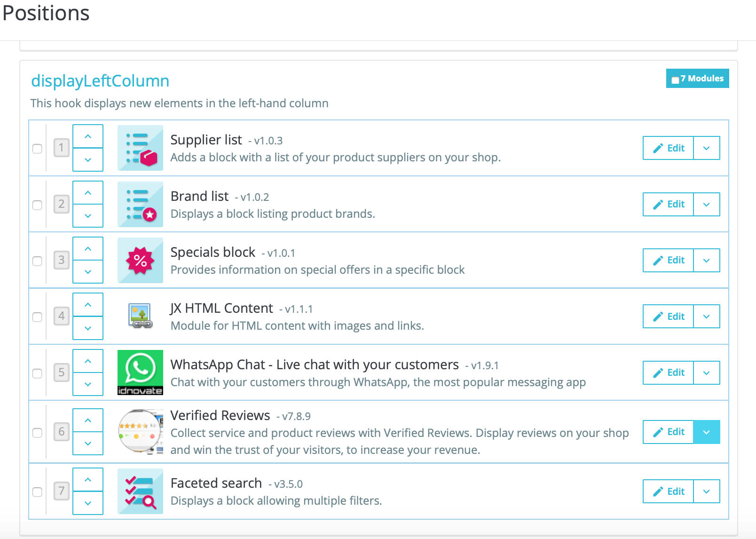Edit the Verified Reviews module

[x=668, y=432]
